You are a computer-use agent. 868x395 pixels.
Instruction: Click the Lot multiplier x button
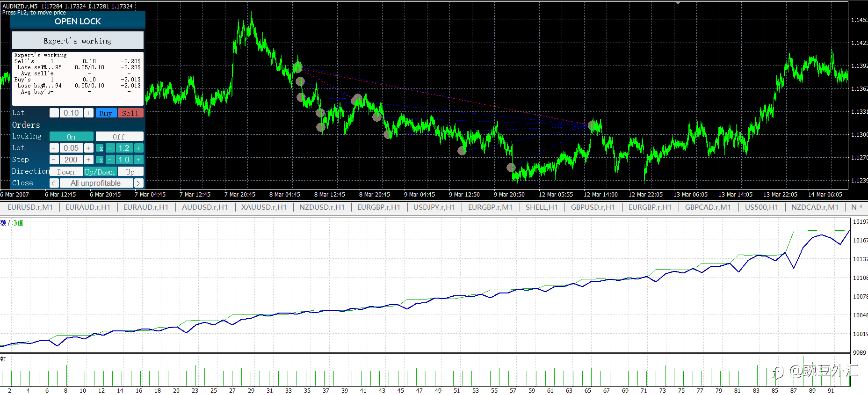(x=100, y=148)
